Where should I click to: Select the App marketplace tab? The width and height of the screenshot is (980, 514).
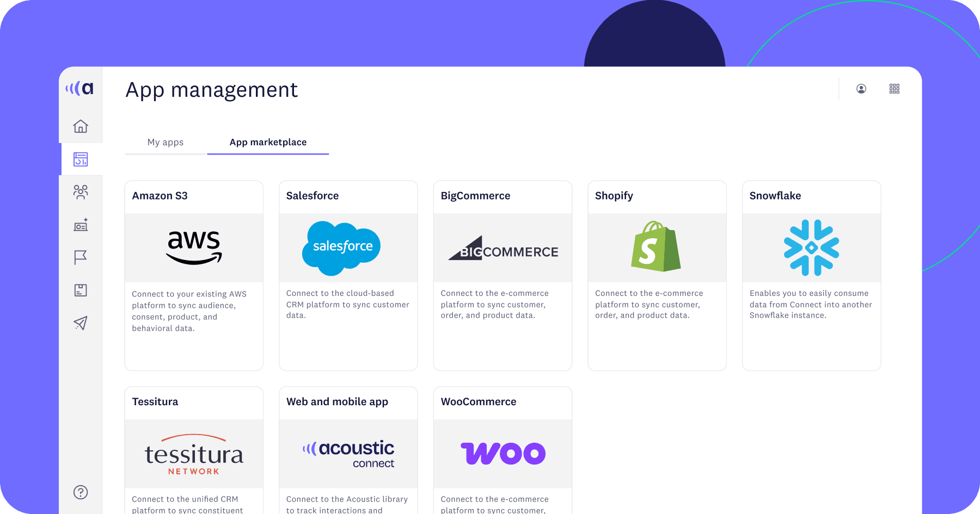click(268, 143)
